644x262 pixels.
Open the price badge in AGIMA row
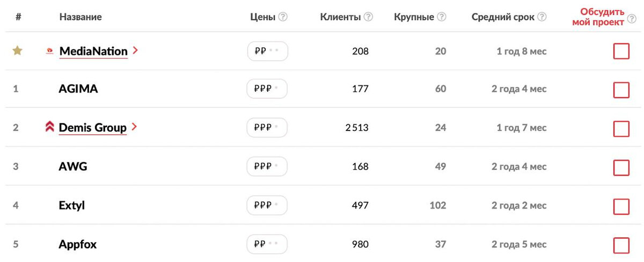267,89
